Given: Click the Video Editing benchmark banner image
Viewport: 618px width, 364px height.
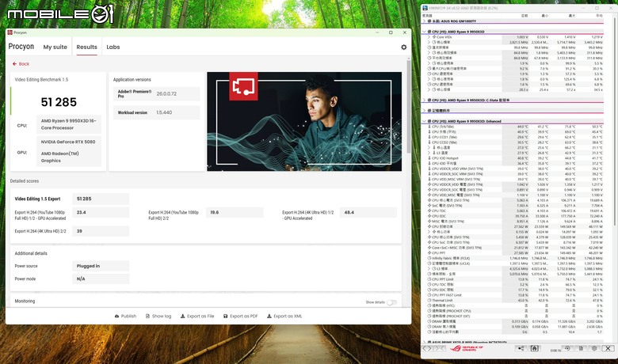Looking at the screenshot, I should point(304,121).
